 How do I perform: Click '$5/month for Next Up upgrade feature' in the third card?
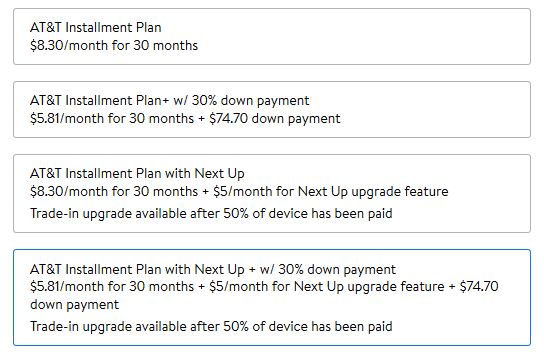click(331, 192)
